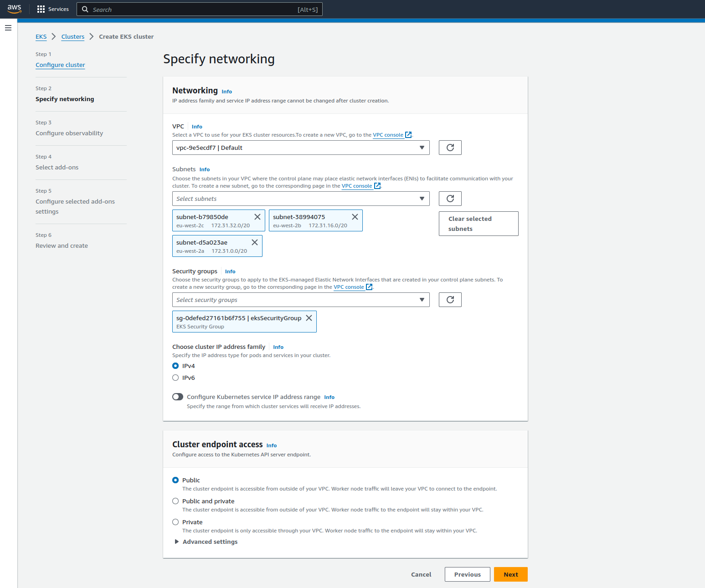Click the search magnifier icon
The height and width of the screenshot is (588, 705).
[85, 9]
